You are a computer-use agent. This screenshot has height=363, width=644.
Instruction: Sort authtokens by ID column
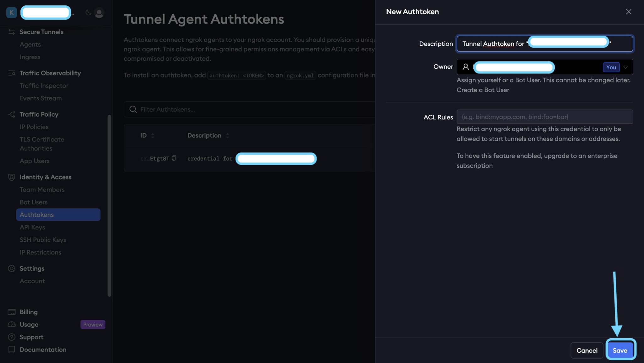(153, 135)
